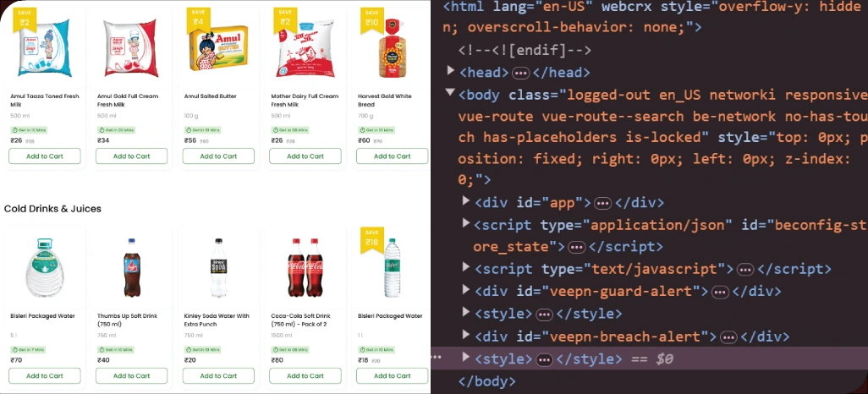
Task: Click the Thumbs Up Soft Drink bottle image
Action: (131, 267)
